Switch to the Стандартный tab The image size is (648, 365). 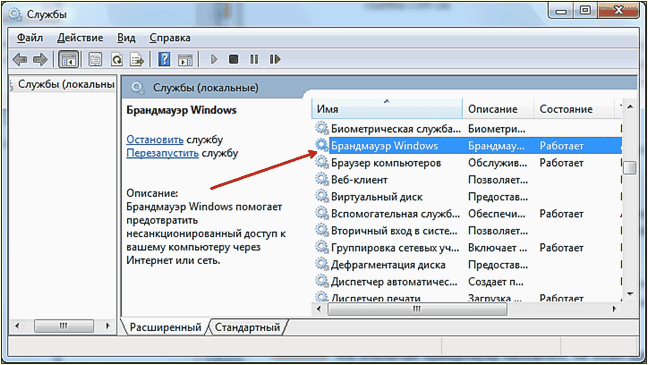click(x=247, y=327)
